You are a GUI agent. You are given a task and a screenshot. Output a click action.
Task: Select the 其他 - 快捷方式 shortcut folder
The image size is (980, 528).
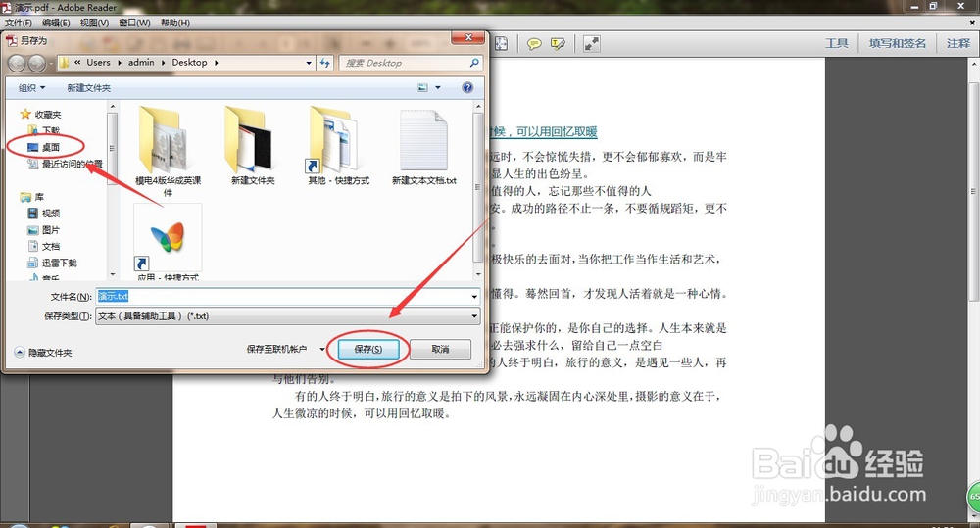tap(338, 146)
